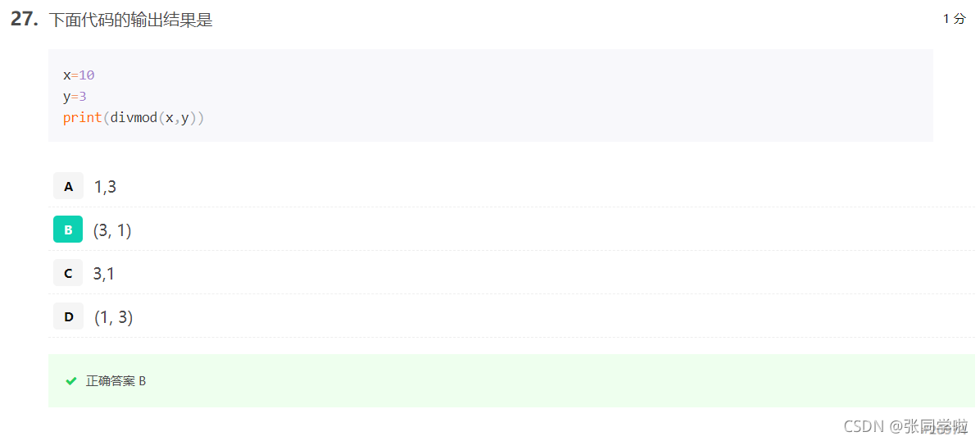
Task: Click the question title 下面代码的输出结果是
Action: point(130,20)
